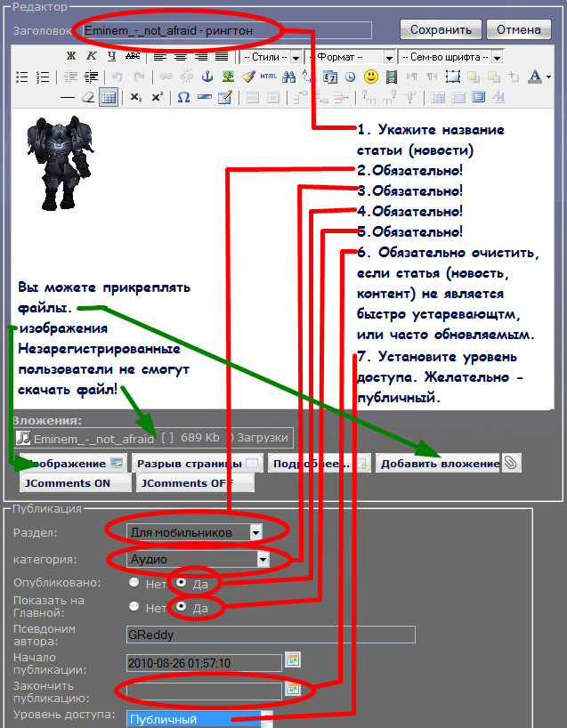Open the Раздел dropdown 'Для мобильников'
The height and width of the screenshot is (728, 567).
(x=195, y=532)
